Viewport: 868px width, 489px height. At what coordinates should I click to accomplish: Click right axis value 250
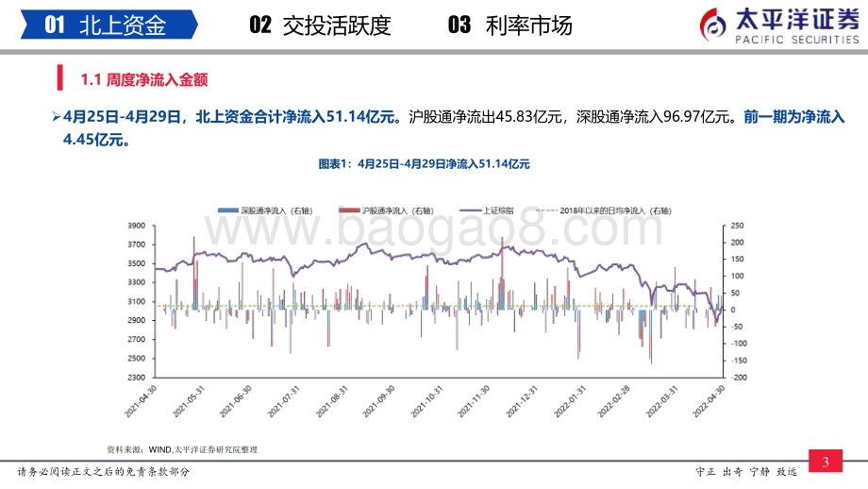(737, 226)
